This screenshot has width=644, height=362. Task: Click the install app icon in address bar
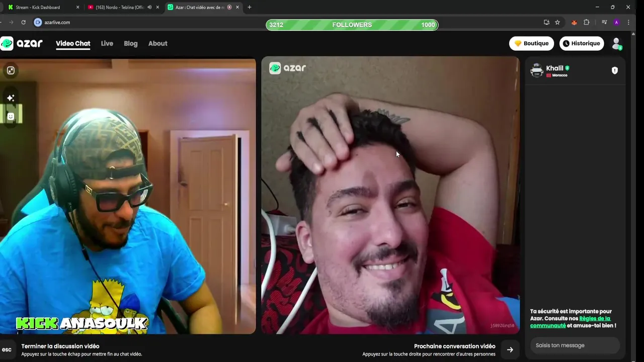(x=546, y=23)
